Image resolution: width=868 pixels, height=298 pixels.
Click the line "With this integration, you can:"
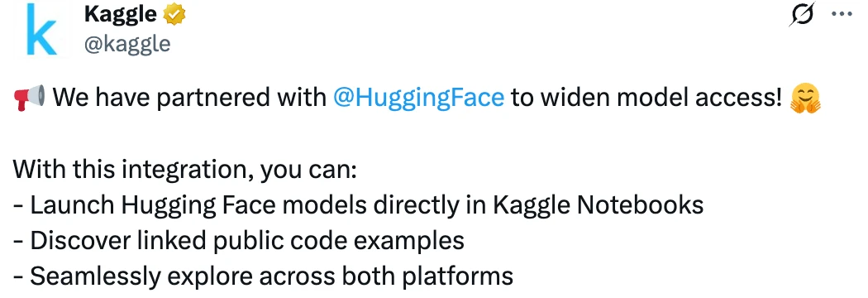pyautogui.click(x=185, y=170)
